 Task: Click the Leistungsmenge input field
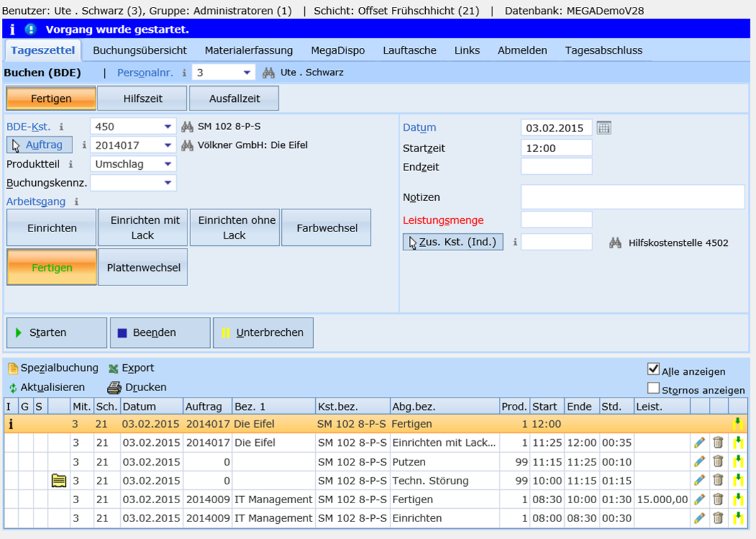pyautogui.click(x=556, y=220)
